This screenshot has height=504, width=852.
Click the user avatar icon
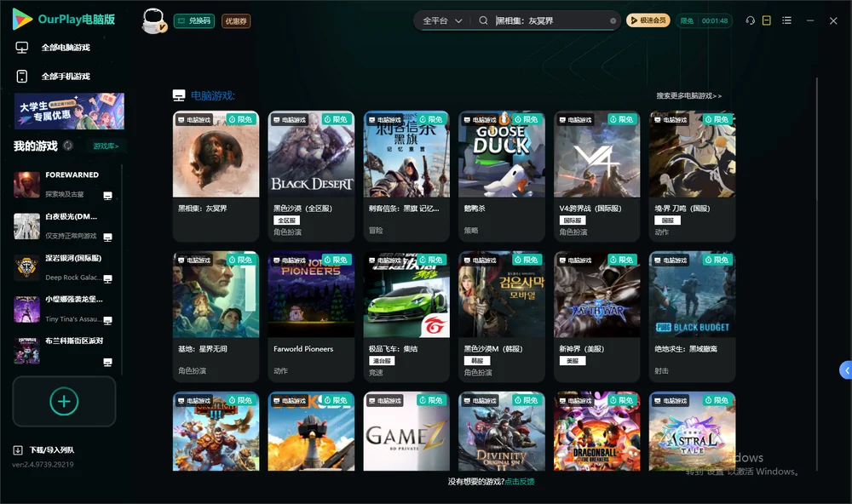click(153, 21)
